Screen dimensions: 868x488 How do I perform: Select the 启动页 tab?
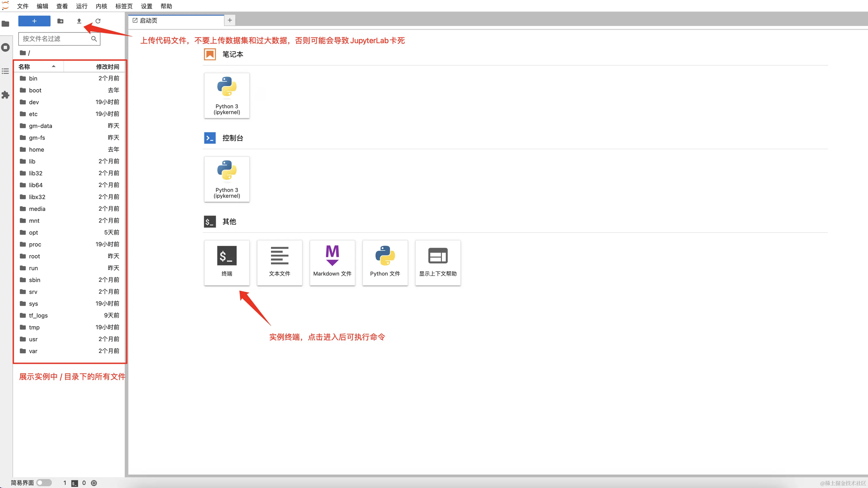tap(148, 21)
